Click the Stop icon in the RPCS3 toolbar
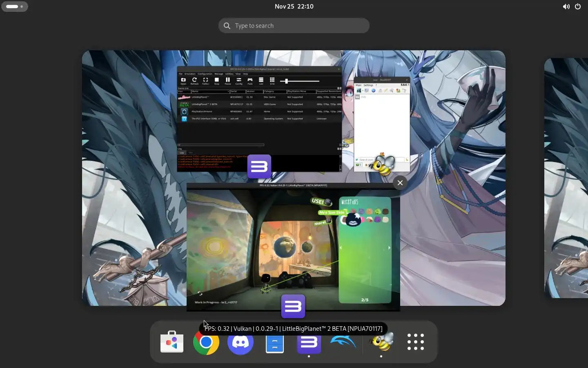The width and height of the screenshot is (588, 368). (x=216, y=81)
